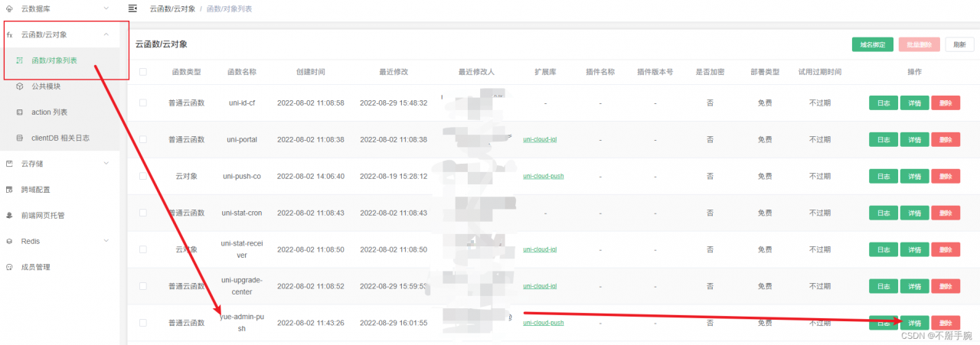
Task: Toggle sidebar collapse icon in breadcrumb bar
Action: [133, 8]
